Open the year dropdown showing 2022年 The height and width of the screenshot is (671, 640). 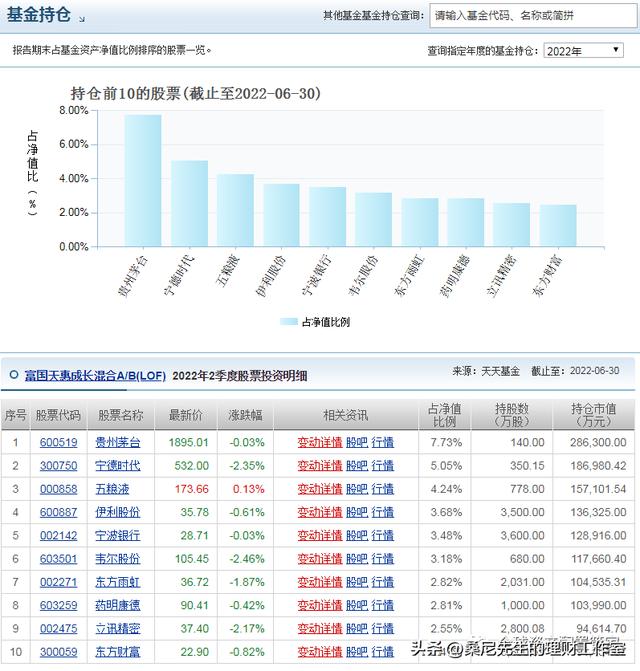[584, 50]
